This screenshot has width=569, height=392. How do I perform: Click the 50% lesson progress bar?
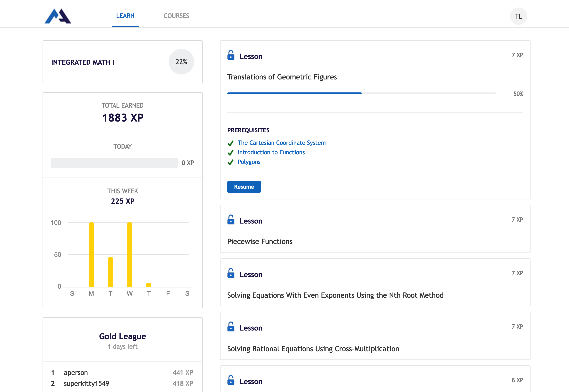(361, 93)
